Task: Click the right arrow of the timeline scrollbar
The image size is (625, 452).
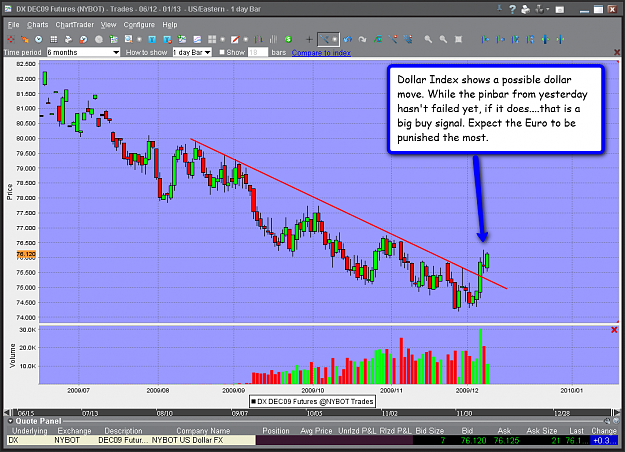Action: (617, 413)
